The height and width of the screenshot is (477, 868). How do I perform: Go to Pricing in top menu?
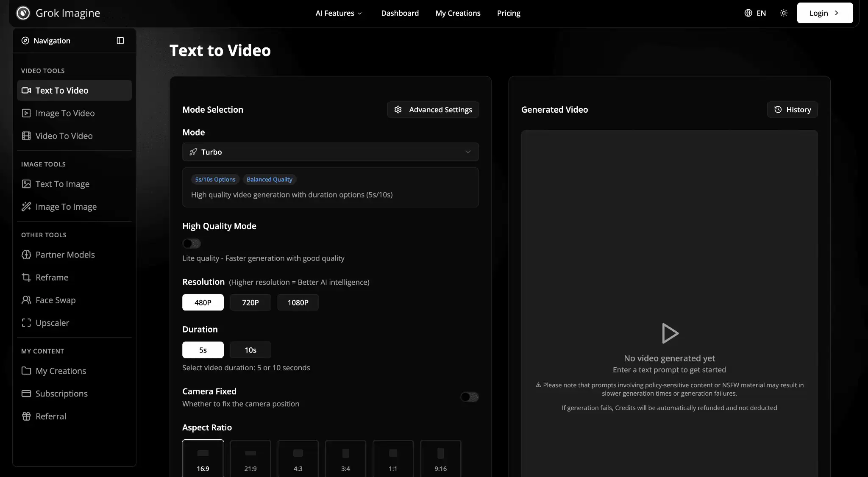pyautogui.click(x=508, y=13)
